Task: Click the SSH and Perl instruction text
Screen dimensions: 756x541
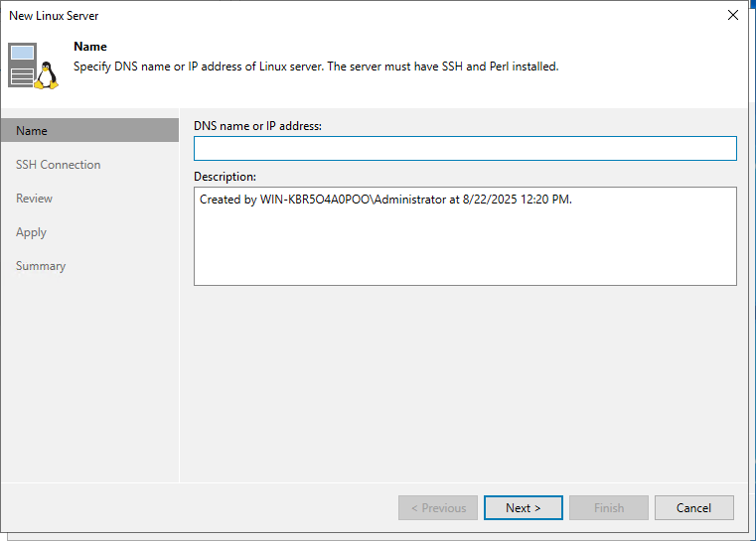Action: (x=316, y=67)
